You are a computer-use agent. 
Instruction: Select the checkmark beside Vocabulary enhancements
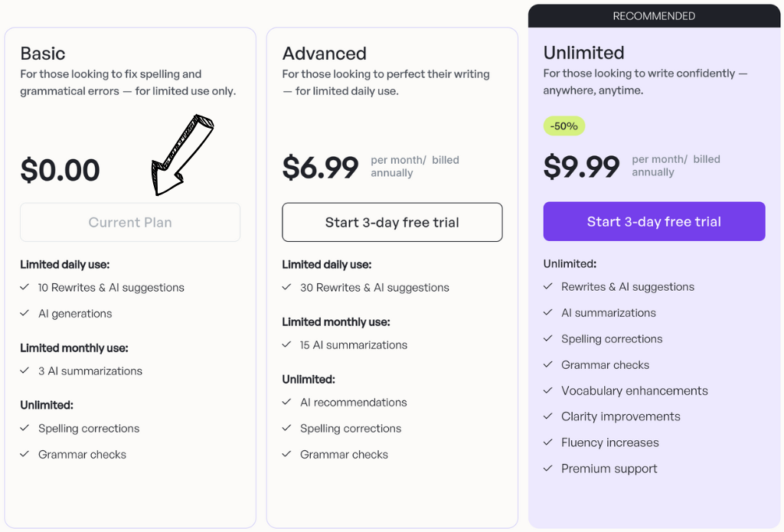click(548, 390)
